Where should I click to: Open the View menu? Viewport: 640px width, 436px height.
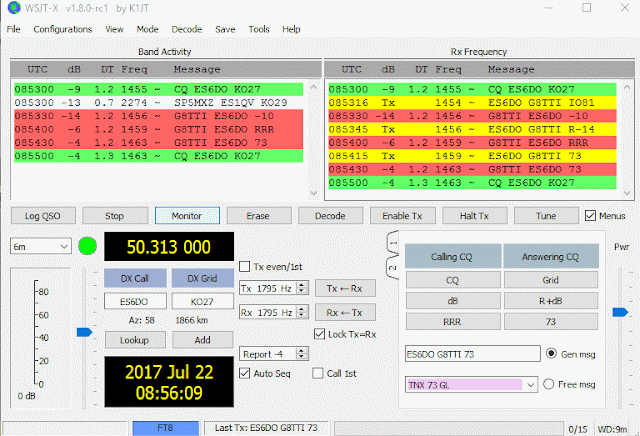[114, 29]
